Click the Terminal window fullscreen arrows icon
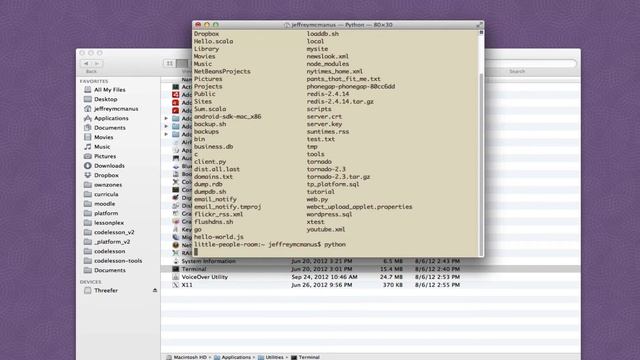 pos(479,25)
